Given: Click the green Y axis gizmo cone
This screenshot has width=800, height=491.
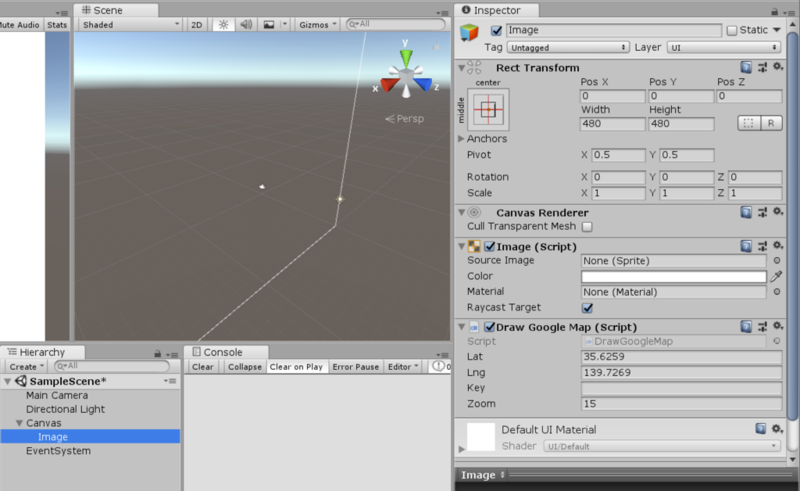Looking at the screenshot, I should point(406,58).
